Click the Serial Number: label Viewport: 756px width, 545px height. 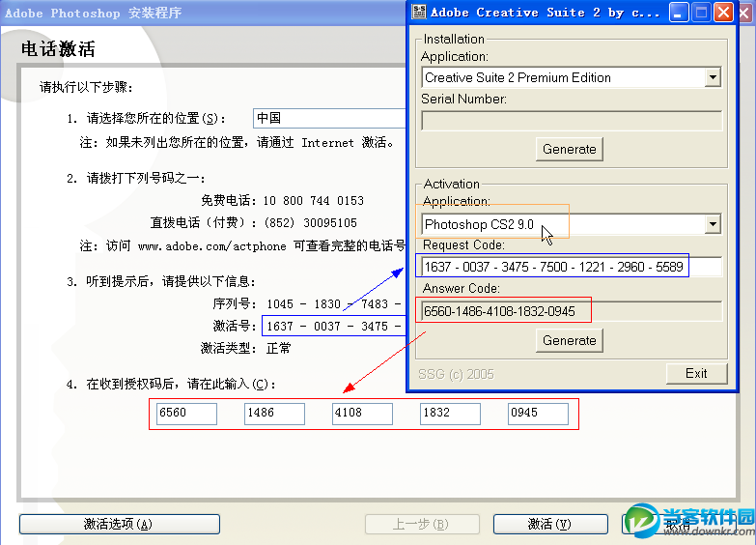[463, 99]
